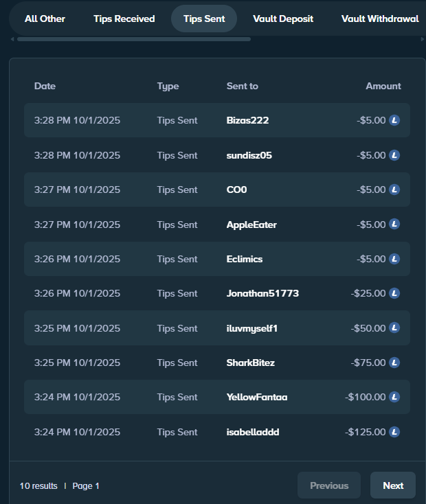This screenshot has width=426, height=504.
Task: Open recipient Bizas222 profile
Action: tap(247, 120)
